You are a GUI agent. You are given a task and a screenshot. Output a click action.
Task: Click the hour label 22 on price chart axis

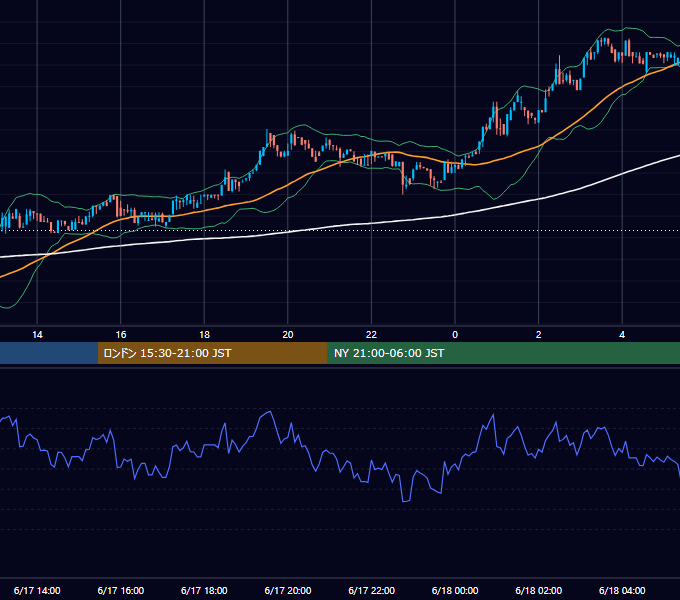371,335
